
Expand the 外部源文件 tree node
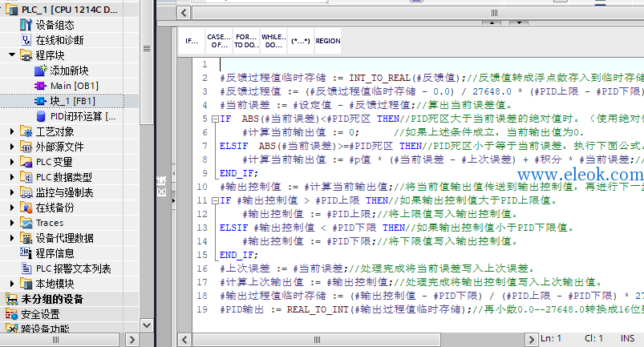[x=12, y=147]
